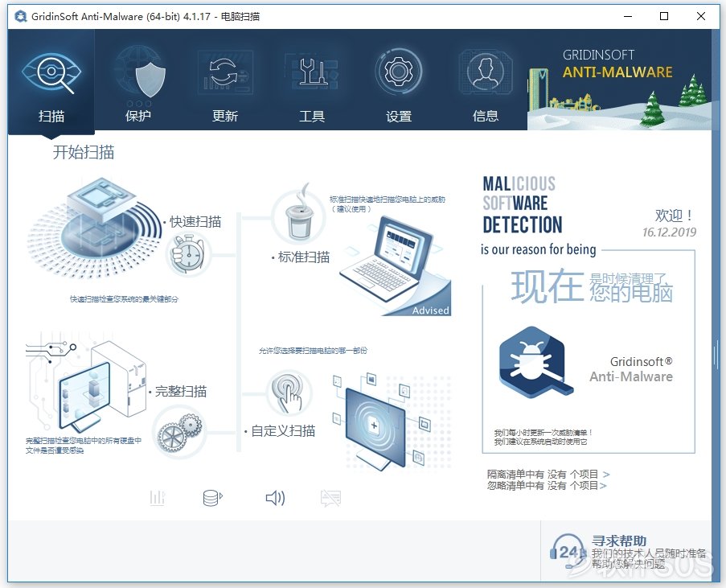Click the Gridinsoft Anti-Malware title bar icon

point(21,17)
